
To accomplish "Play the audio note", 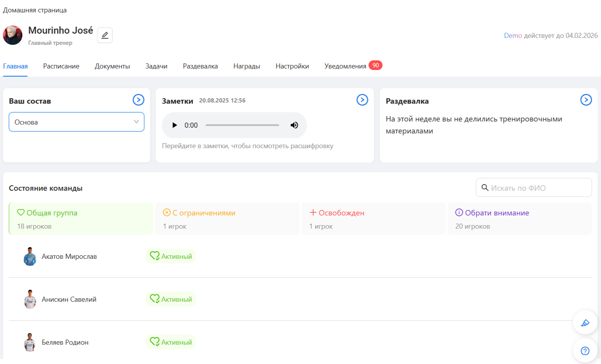I will click(x=175, y=125).
